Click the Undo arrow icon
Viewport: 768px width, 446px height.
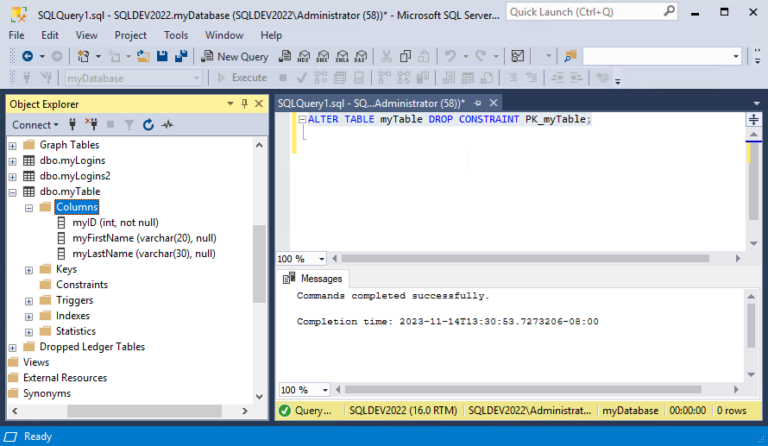(x=450, y=57)
